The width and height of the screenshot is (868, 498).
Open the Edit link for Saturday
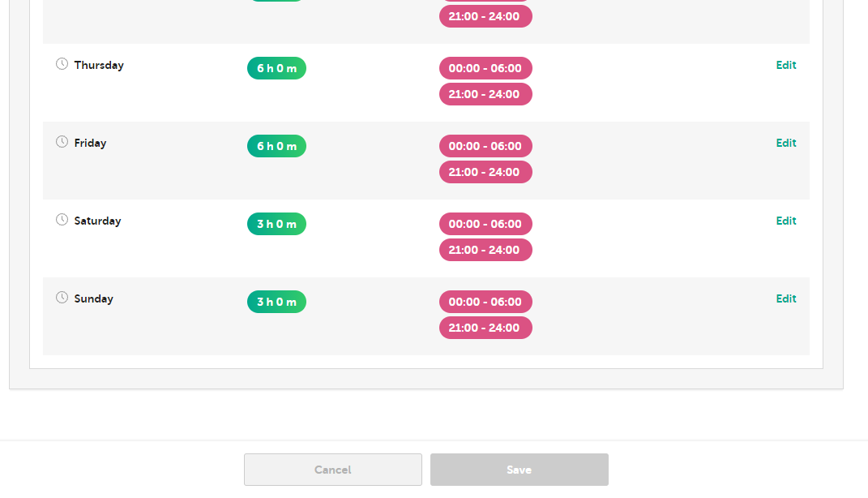click(785, 221)
